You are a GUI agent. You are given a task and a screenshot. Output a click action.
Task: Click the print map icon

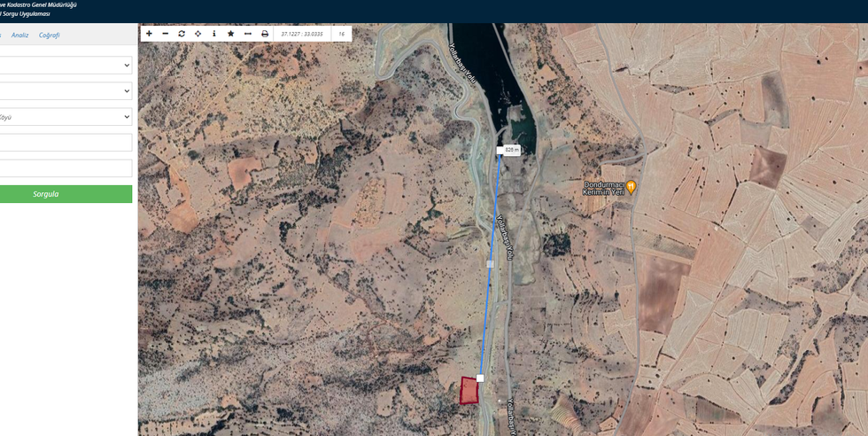click(265, 34)
